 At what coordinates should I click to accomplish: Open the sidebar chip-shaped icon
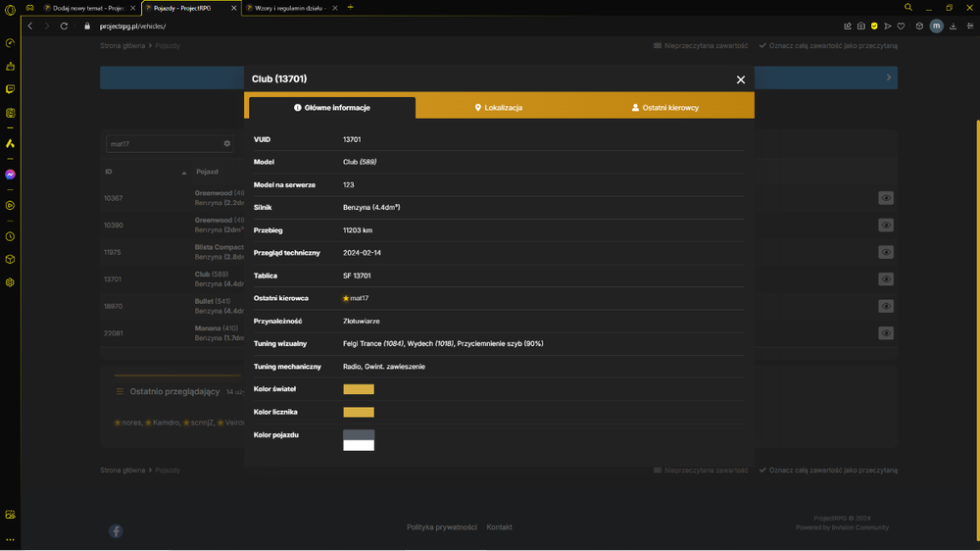(x=10, y=113)
